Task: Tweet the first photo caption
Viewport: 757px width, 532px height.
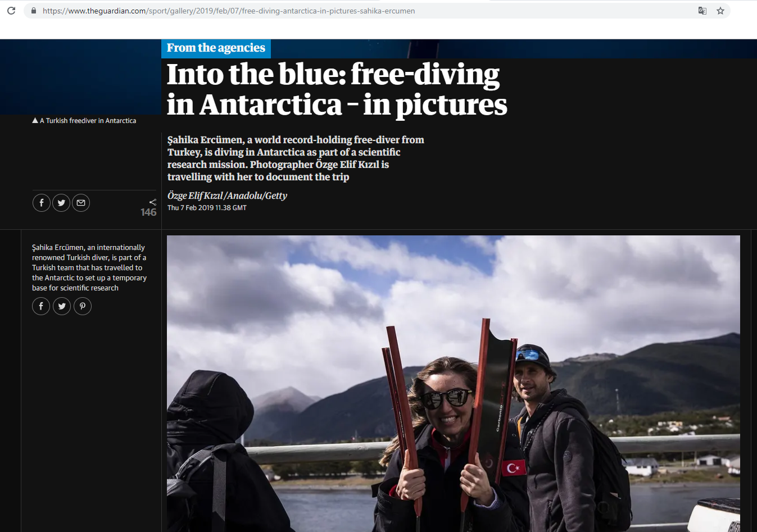Action: pyautogui.click(x=62, y=306)
